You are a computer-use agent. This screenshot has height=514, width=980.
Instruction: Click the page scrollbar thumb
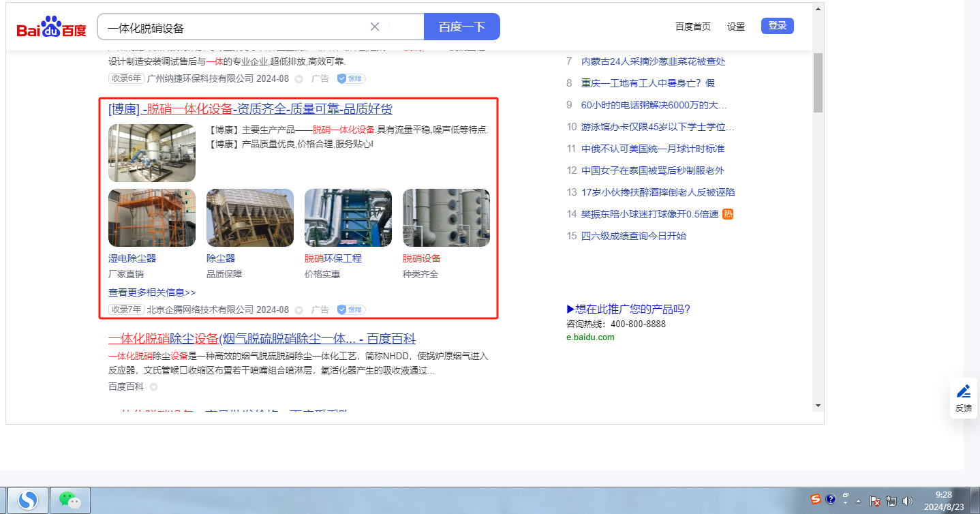(818, 82)
